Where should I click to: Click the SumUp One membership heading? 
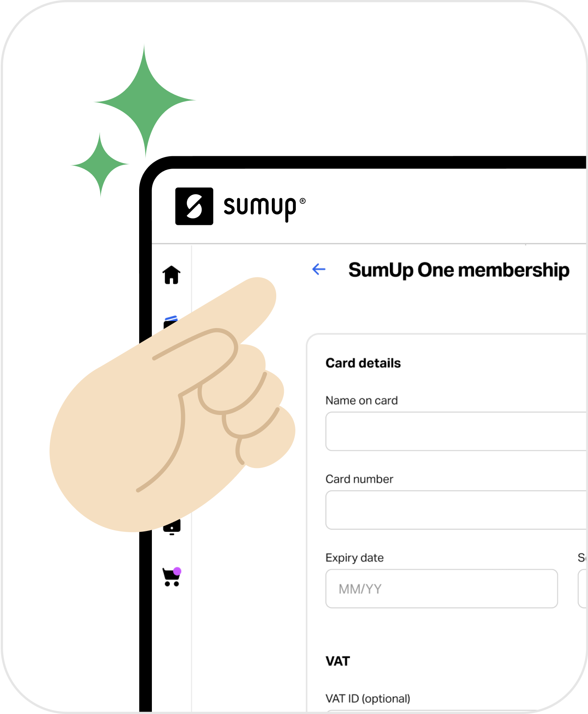tap(459, 270)
